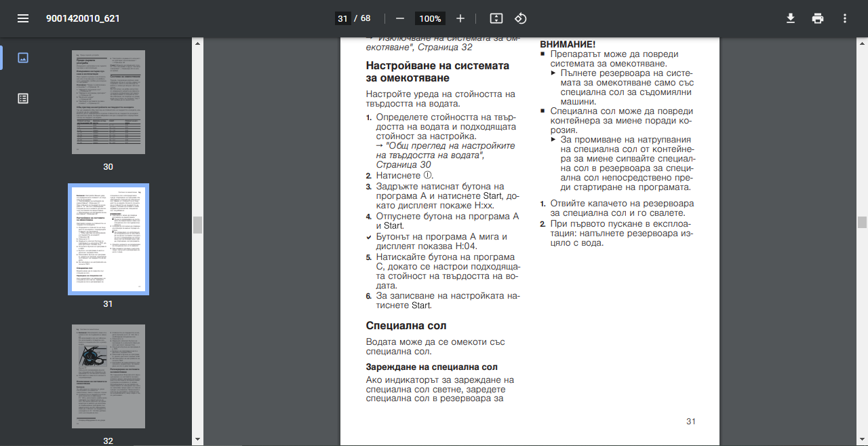
Task: Click the document scrollbar up arrow
Action: (x=862, y=43)
